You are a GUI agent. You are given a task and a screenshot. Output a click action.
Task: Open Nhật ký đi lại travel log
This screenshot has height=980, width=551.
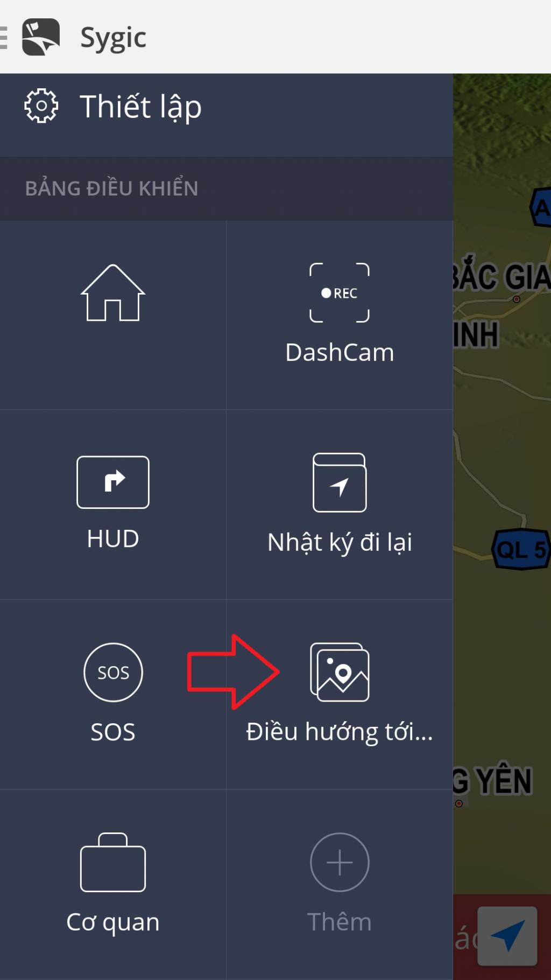[340, 505]
